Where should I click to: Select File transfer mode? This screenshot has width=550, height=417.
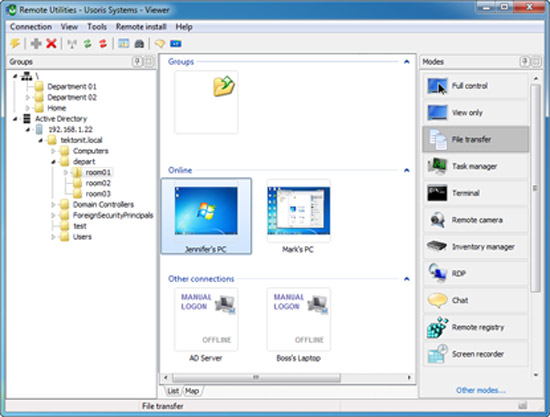(476, 139)
